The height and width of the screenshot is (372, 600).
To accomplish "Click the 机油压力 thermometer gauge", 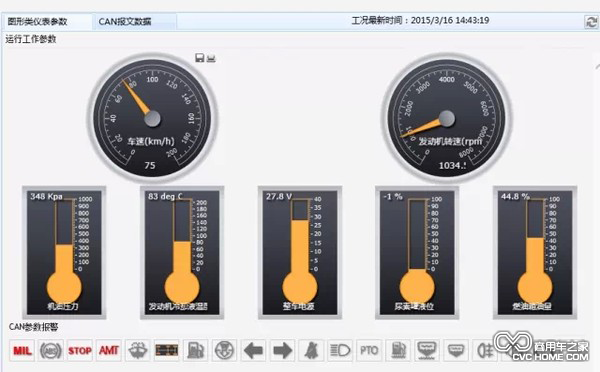I will pos(64,253).
